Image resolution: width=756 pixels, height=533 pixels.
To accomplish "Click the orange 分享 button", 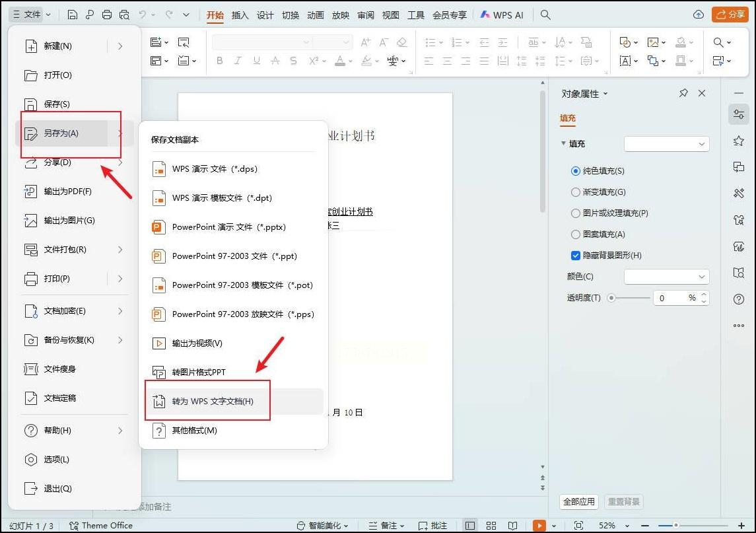I will (x=730, y=15).
